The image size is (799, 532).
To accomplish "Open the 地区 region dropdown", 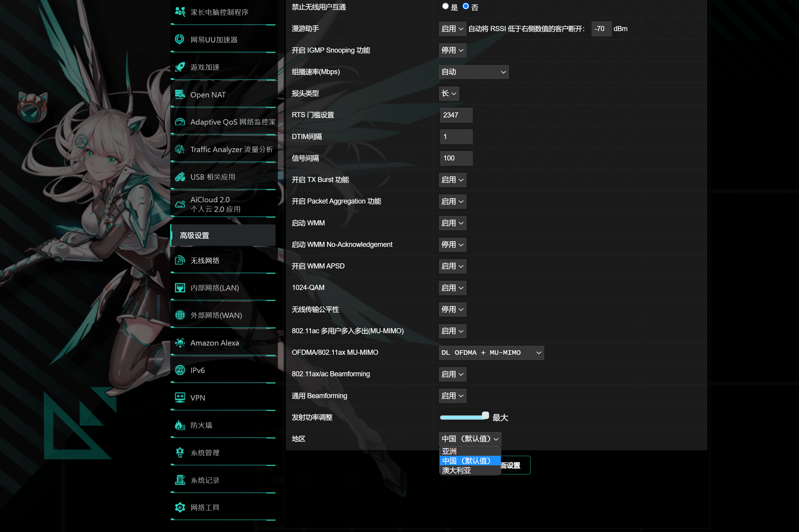I will tap(470, 439).
